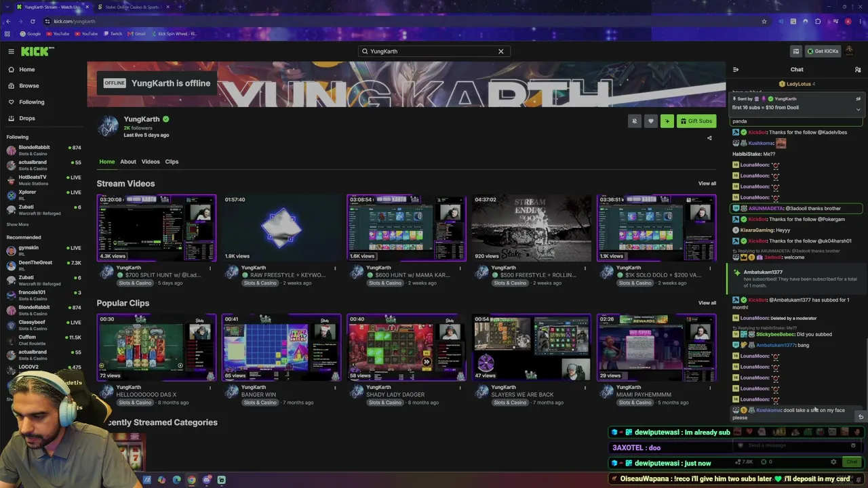Switch to the About tab
Image resolution: width=868 pixels, height=488 pixels.
click(x=128, y=161)
